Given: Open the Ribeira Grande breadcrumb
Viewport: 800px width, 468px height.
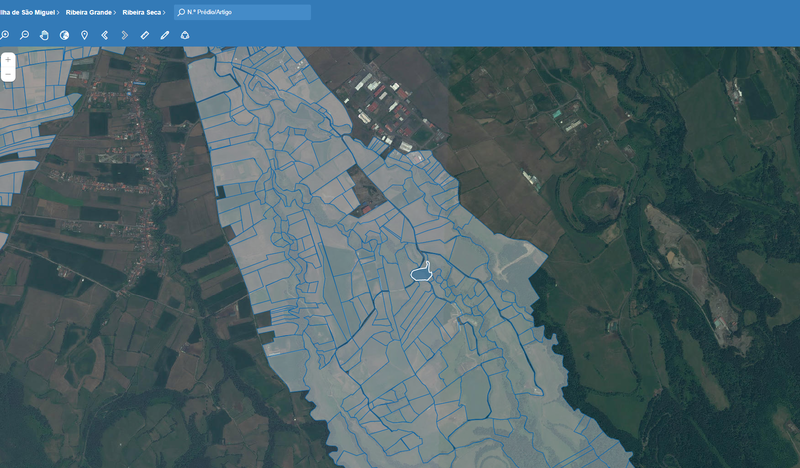Looking at the screenshot, I should pyautogui.click(x=88, y=12).
